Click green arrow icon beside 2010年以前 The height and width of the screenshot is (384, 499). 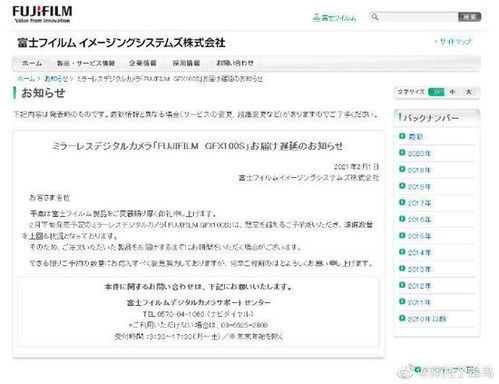click(402, 318)
